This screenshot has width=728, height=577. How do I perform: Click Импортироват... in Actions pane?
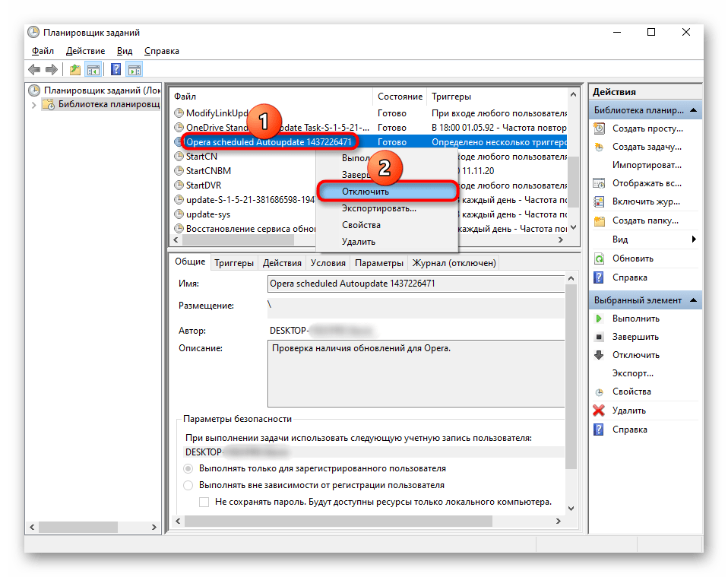tap(647, 165)
